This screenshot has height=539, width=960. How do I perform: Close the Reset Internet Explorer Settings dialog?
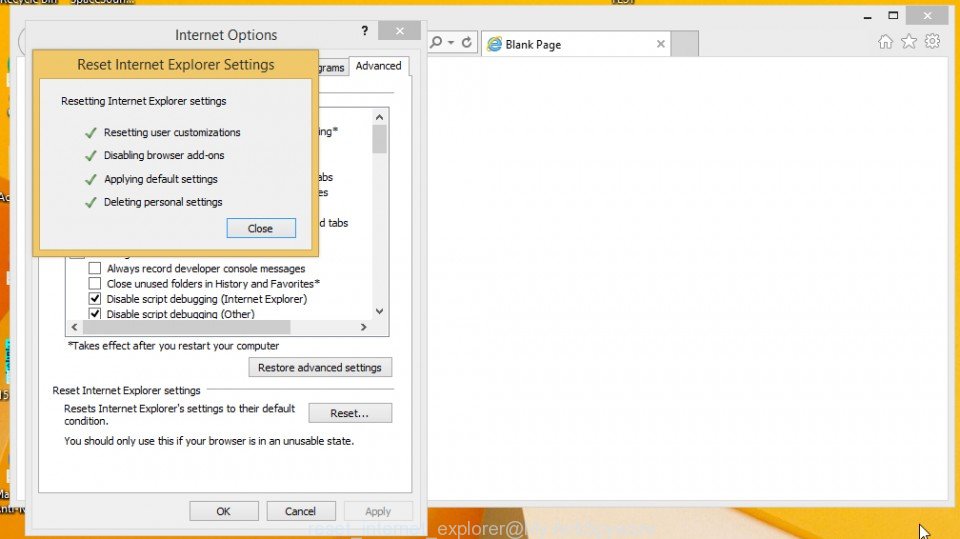tap(261, 228)
